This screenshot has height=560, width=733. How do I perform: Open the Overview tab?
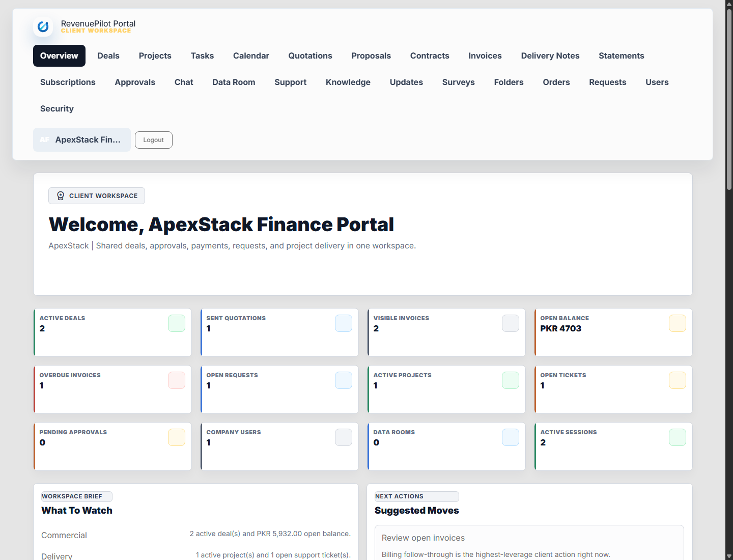click(59, 56)
